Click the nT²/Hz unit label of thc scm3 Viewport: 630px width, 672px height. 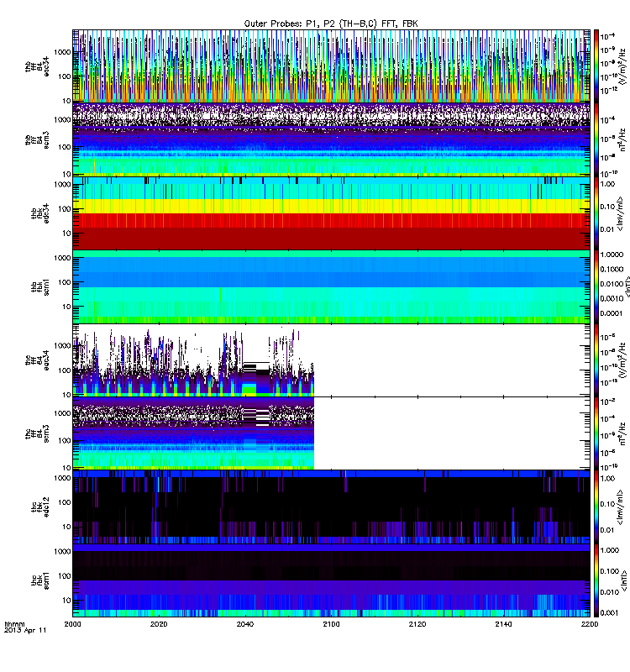(622, 433)
